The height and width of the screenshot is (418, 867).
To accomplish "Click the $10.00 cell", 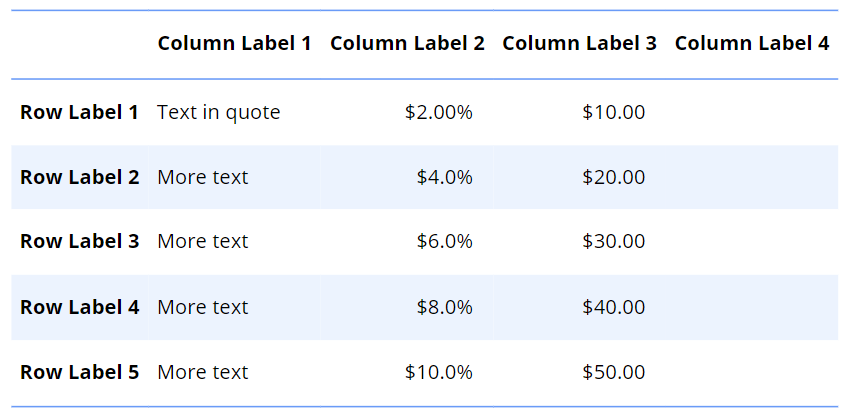I will point(613,112).
